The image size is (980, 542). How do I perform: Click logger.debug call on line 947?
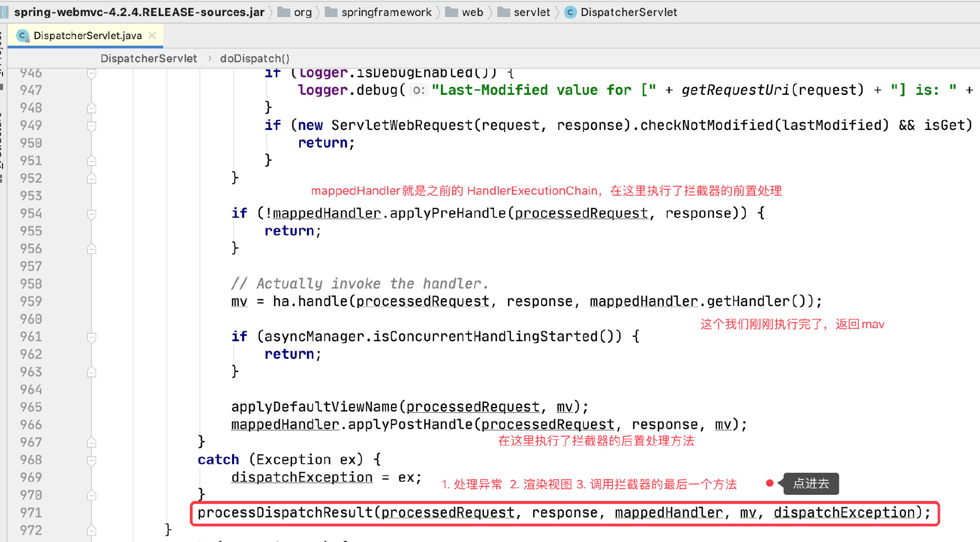(x=348, y=90)
